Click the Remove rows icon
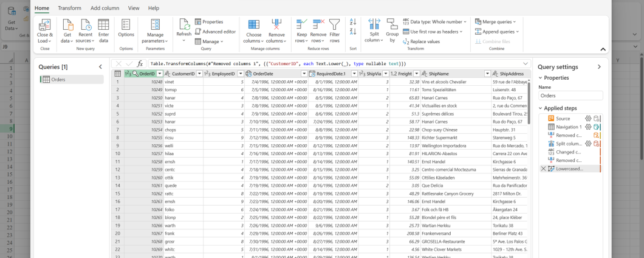The image size is (644, 258). click(318, 24)
